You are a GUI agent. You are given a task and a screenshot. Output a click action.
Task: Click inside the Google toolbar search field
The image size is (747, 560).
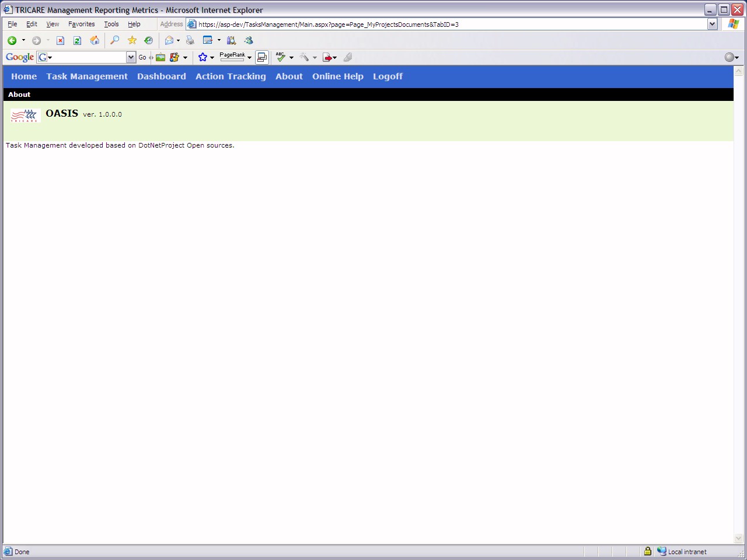point(88,57)
